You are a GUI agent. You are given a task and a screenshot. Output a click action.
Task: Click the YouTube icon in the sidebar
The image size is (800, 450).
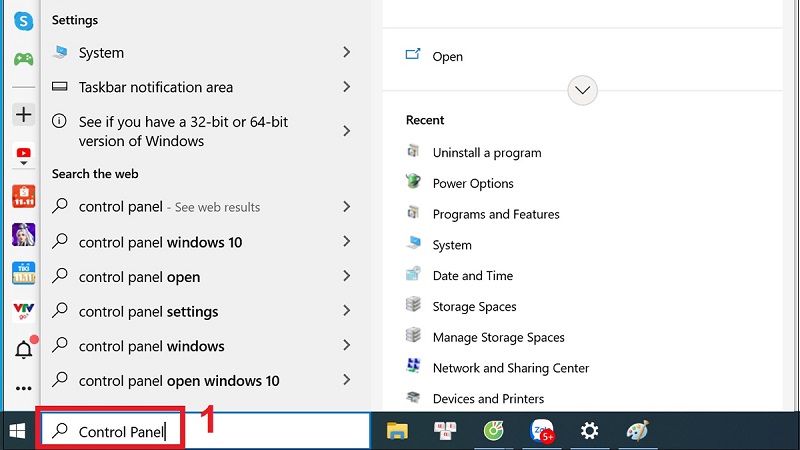[22, 154]
